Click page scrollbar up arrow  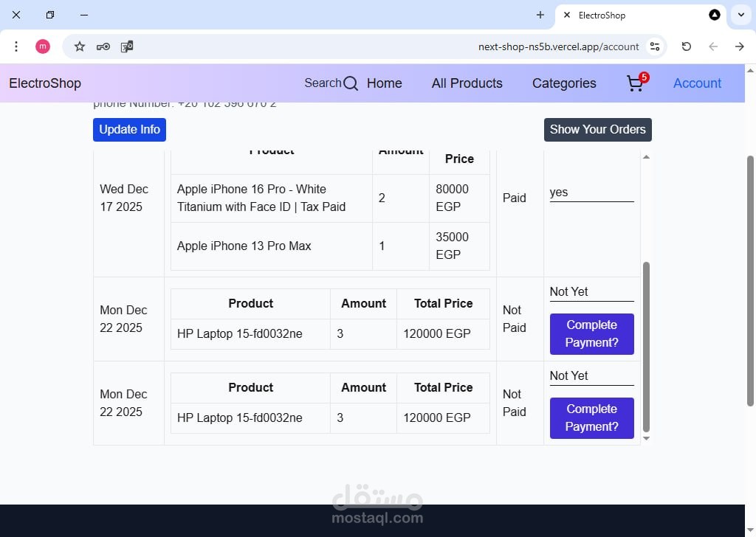click(750, 70)
